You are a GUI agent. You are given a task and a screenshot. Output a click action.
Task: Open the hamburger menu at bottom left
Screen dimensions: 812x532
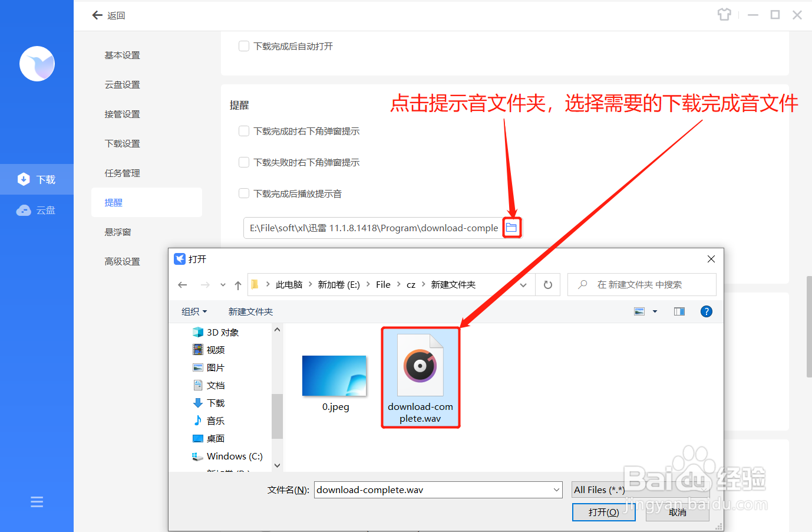point(37,501)
